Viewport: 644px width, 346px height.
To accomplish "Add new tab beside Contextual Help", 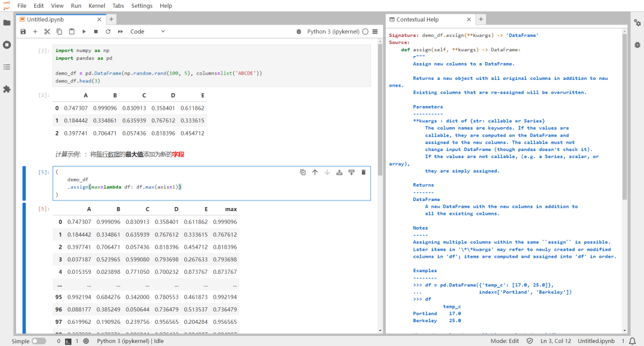I will coord(481,19).
